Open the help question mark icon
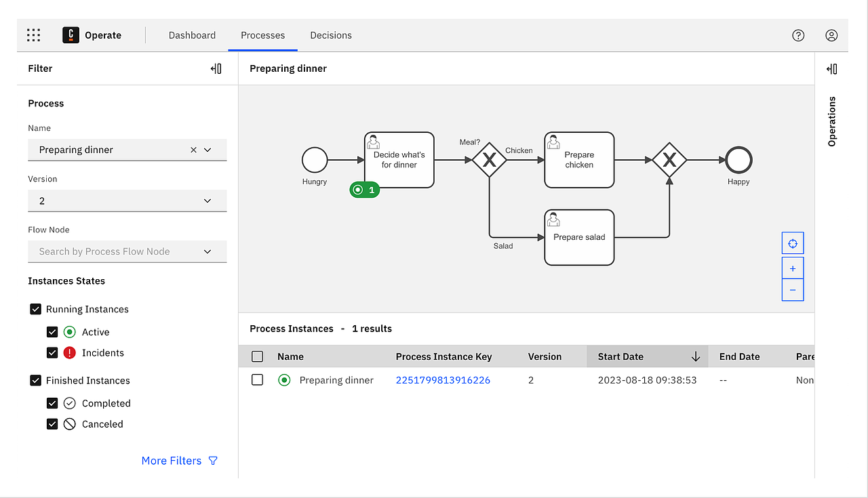Image resolution: width=868 pixels, height=498 pixels. [x=798, y=35]
